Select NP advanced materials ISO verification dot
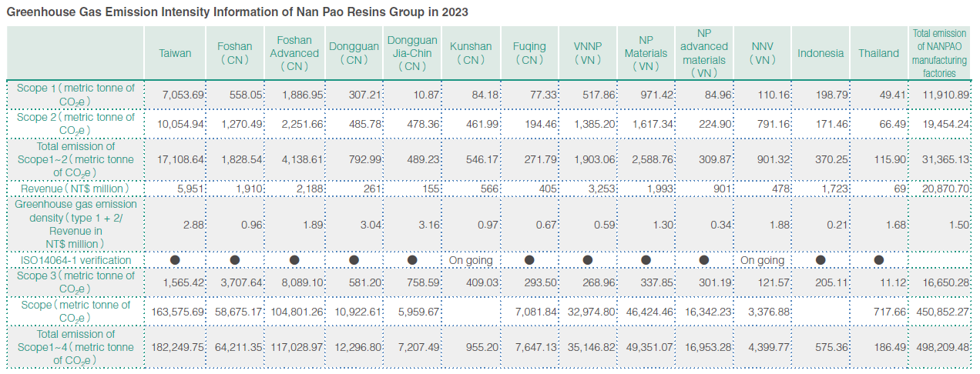Screen dimensions: 980x374 [x=704, y=260]
